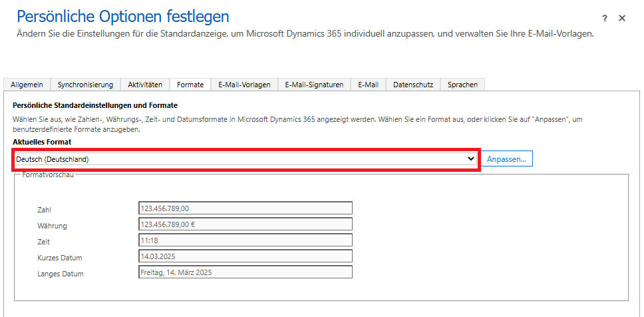The height and width of the screenshot is (317, 644).
Task: Switch to the Sprachen tab
Action: (x=462, y=85)
